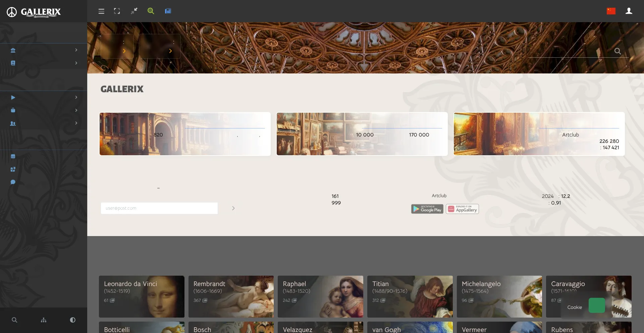Open the Botticelli artist card

tap(142, 328)
